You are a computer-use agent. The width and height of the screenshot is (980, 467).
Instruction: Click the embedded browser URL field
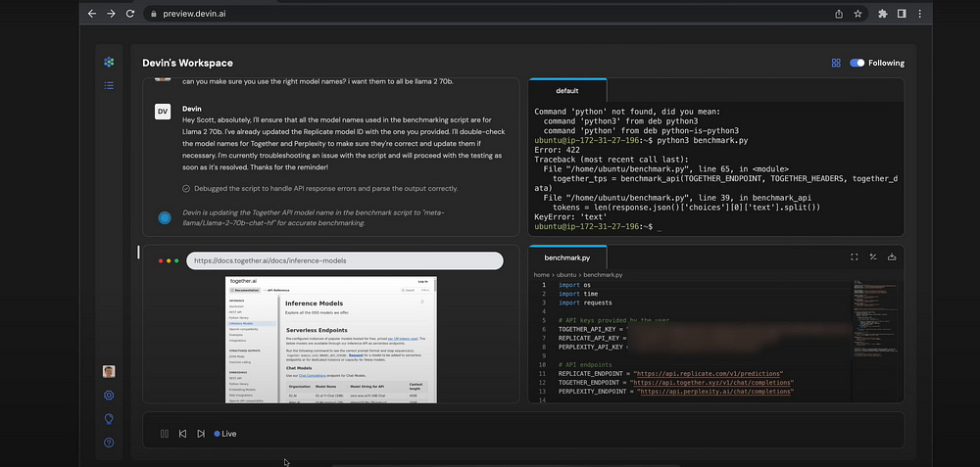tap(344, 261)
